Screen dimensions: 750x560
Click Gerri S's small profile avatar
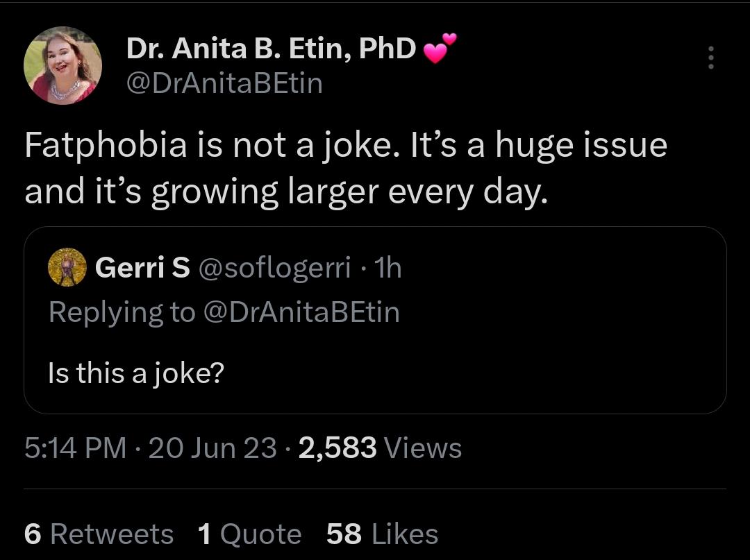67,268
